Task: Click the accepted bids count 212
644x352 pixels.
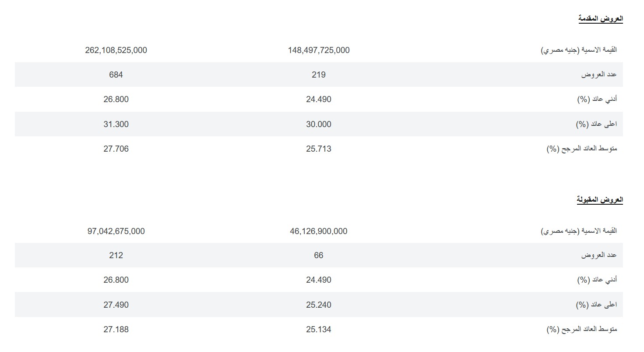Action: pos(116,255)
